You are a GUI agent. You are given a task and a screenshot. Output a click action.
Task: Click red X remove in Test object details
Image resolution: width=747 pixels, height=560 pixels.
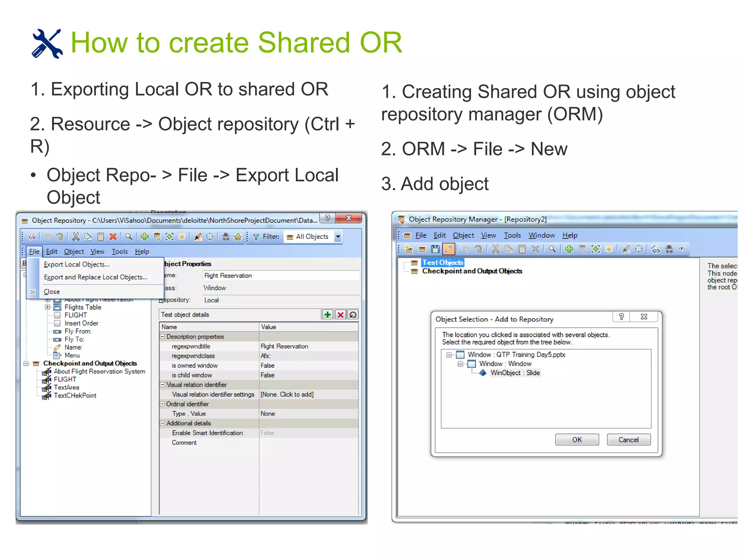click(x=340, y=315)
